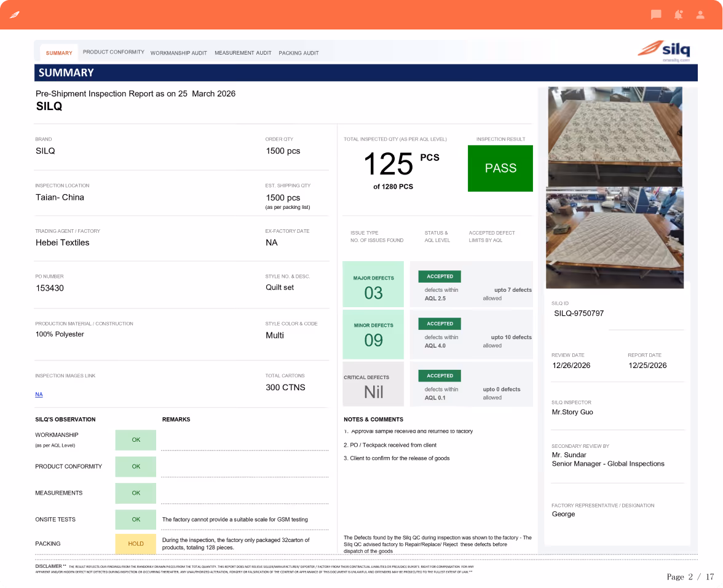Viewport: 723px width, 588px height.
Task: Select the 32carton packing remark
Action: click(x=235, y=544)
